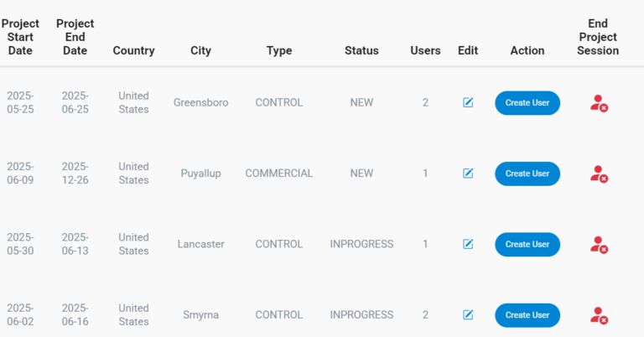Click the Status column header

[x=361, y=50]
